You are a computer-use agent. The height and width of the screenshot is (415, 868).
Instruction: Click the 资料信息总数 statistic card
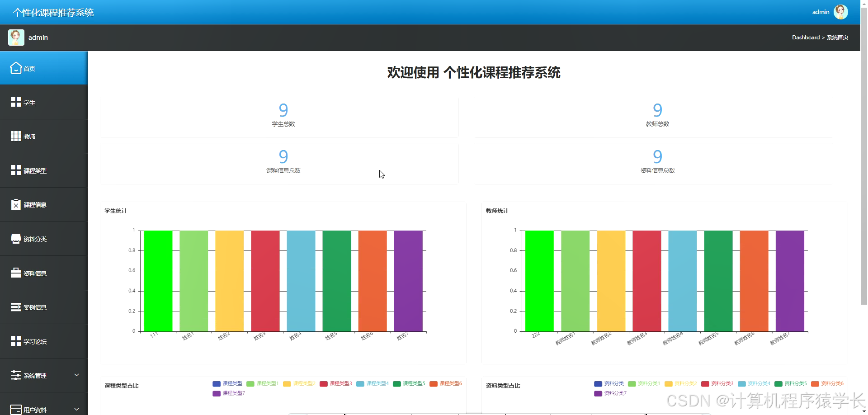[653, 164]
